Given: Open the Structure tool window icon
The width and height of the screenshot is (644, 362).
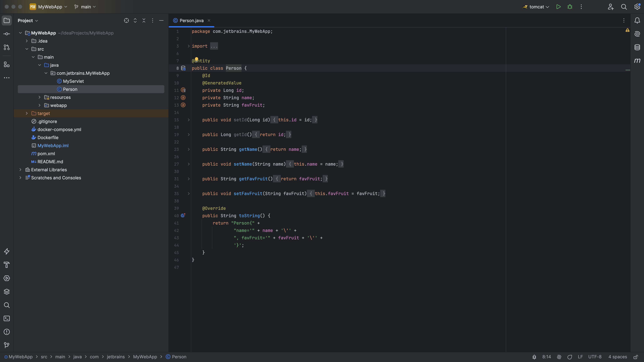Looking at the screenshot, I should [x=7, y=65].
